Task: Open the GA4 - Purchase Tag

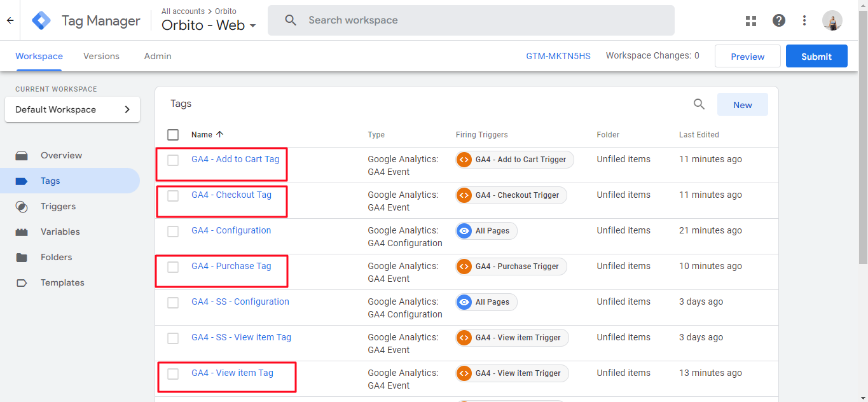Action: 231,266
